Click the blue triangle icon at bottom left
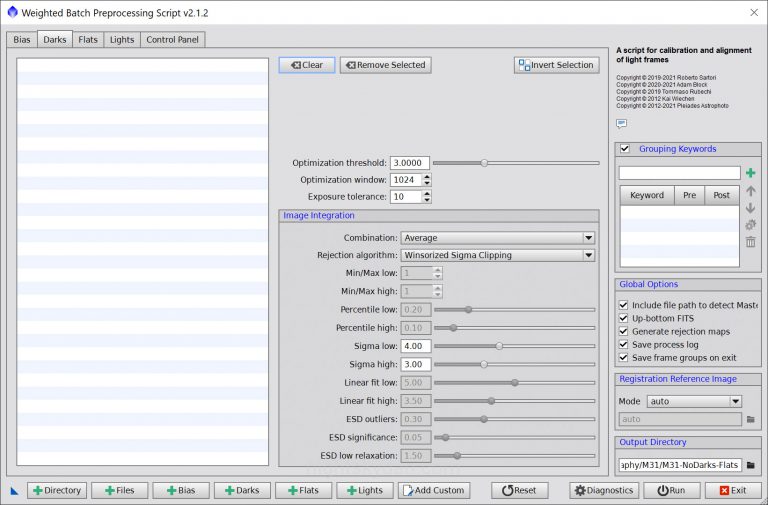 (15, 491)
